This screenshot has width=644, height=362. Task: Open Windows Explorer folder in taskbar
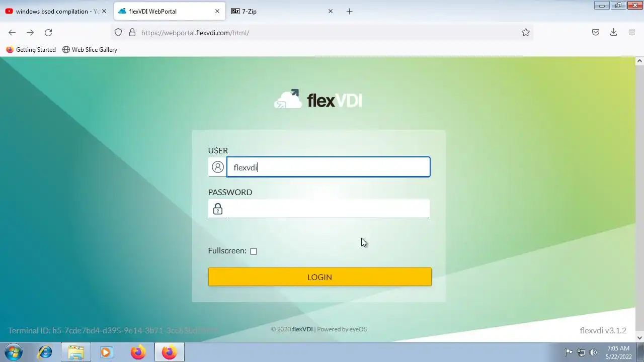click(76, 352)
